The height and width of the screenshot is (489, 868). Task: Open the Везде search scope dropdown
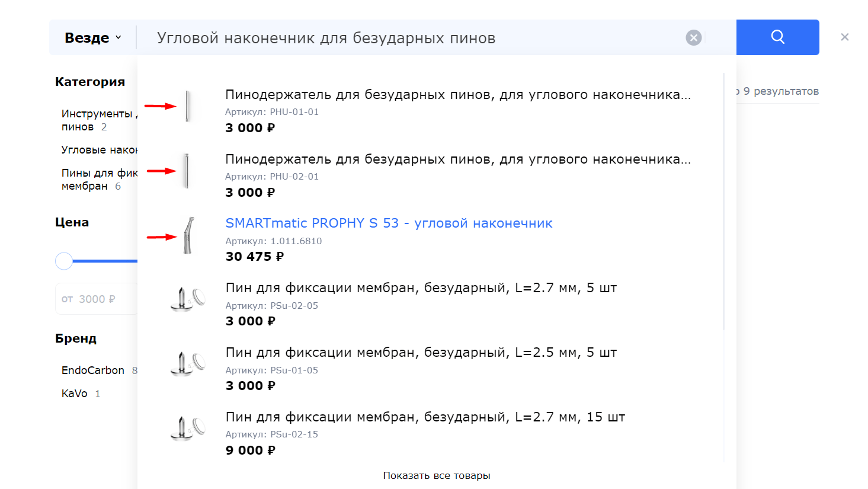(x=93, y=38)
